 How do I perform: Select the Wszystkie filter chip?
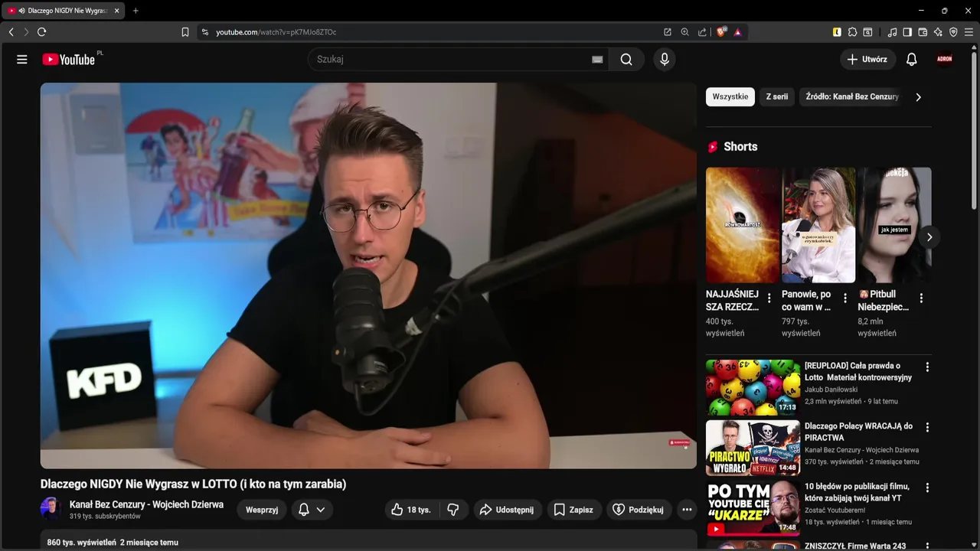[x=730, y=96]
